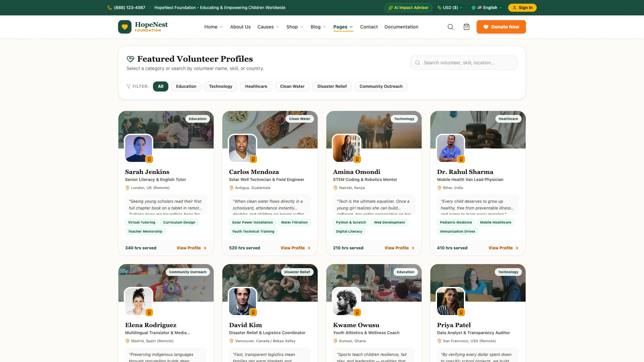
Task: Filter volunteers by Clean Water
Action: pyautogui.click(x=292, y=86)
